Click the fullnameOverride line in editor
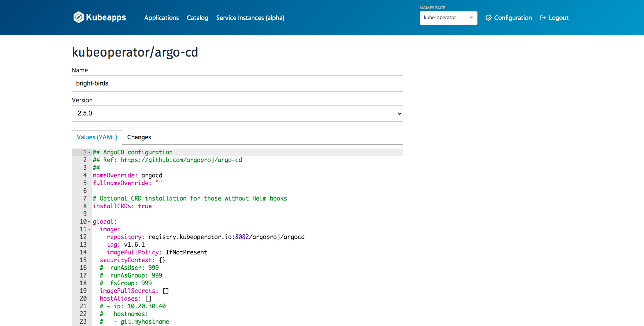The width and height of the screenshot is (644, 326). click(x=128, y=183)
